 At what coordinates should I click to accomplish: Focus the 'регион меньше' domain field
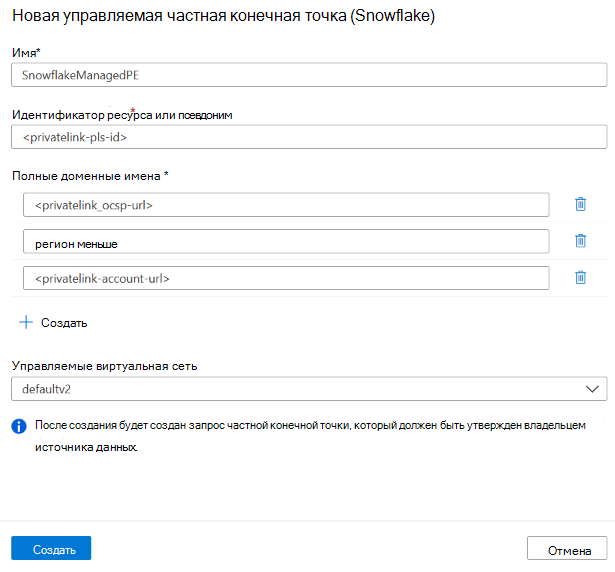[286, 241]
